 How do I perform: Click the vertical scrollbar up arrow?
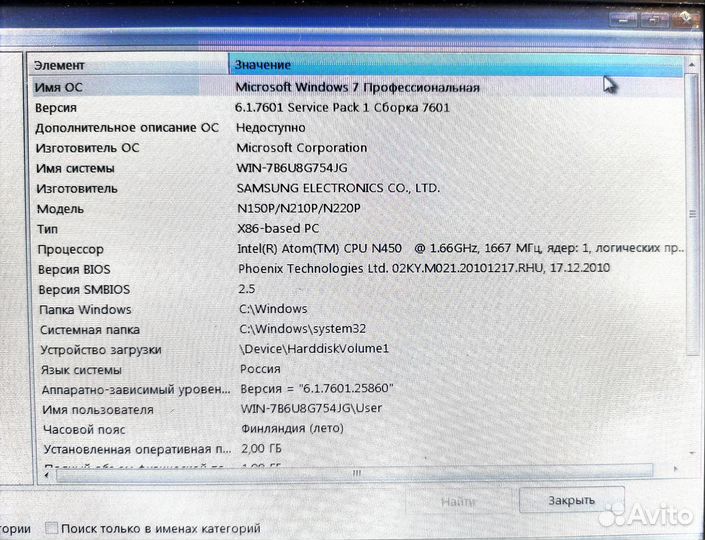tap(692, 66)
